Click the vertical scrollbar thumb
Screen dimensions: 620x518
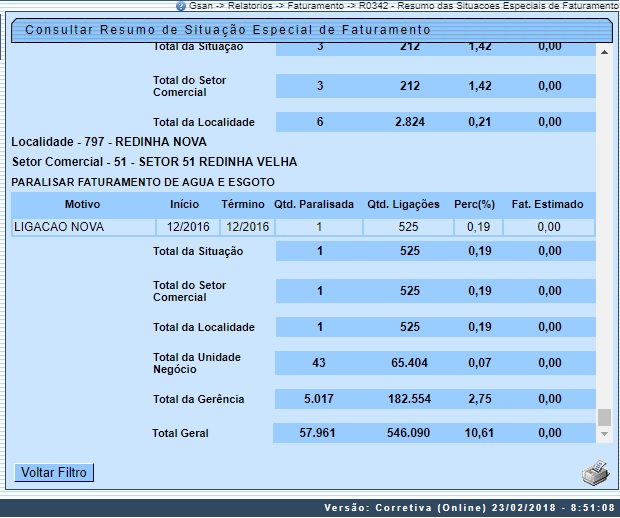click(604, 418)
